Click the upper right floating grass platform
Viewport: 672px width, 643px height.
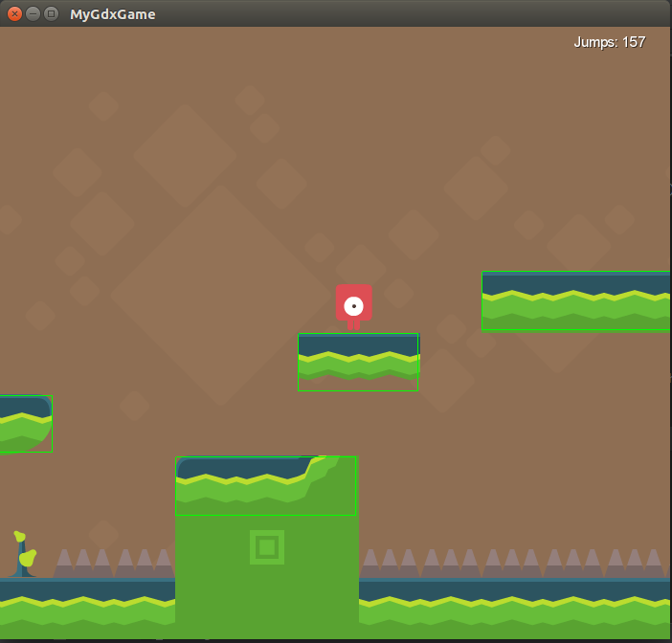click(x=576, y=300)
